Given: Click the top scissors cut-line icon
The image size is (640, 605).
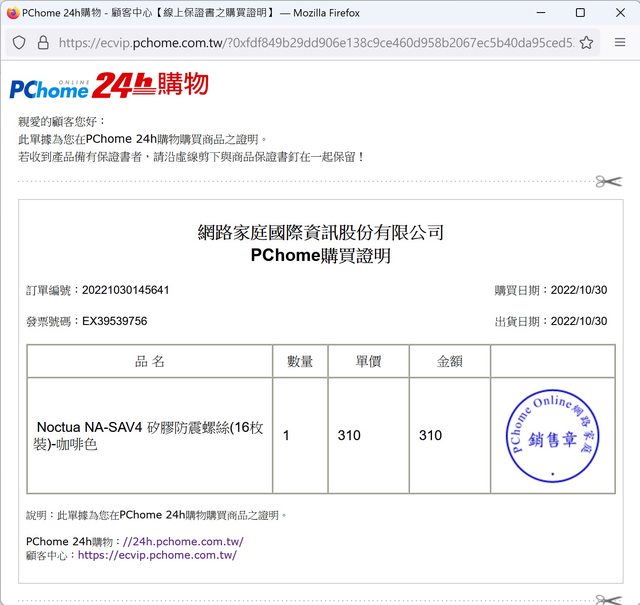Looking at the screenshot, I should pyautogui.click(x=607, y=181).
